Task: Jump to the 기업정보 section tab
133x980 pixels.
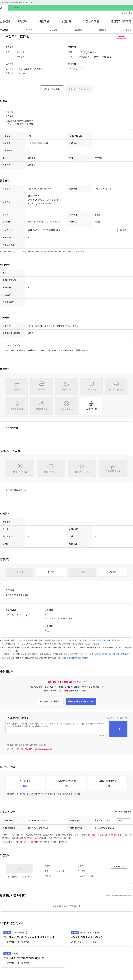Action: click(128, 30)
